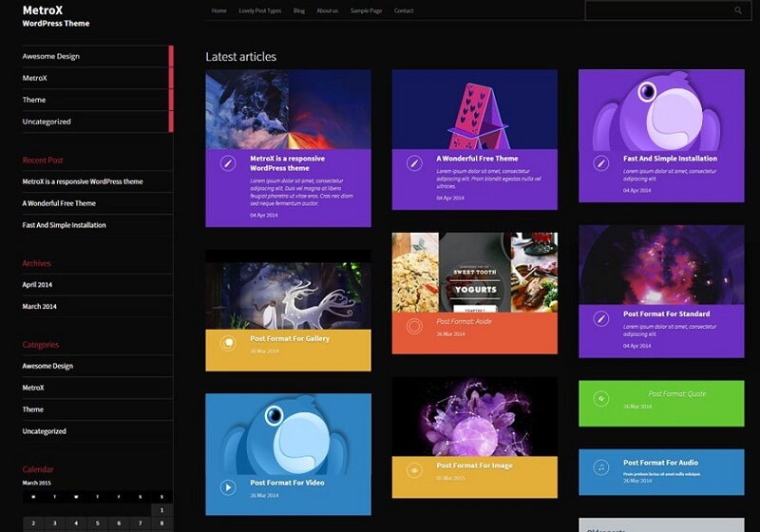Open 'Post Format For Audio' card title
Viewport: 760px width, 532px height.
[660, 463]
